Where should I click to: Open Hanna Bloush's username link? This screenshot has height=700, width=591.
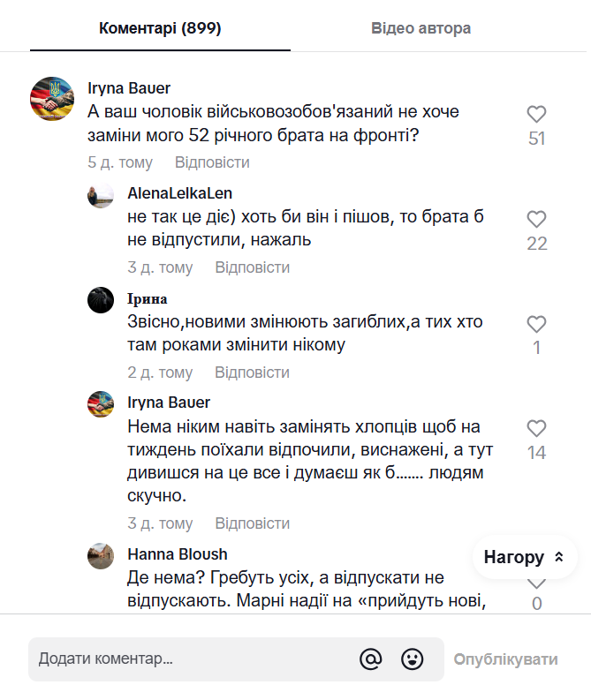(x=178, y=554)
